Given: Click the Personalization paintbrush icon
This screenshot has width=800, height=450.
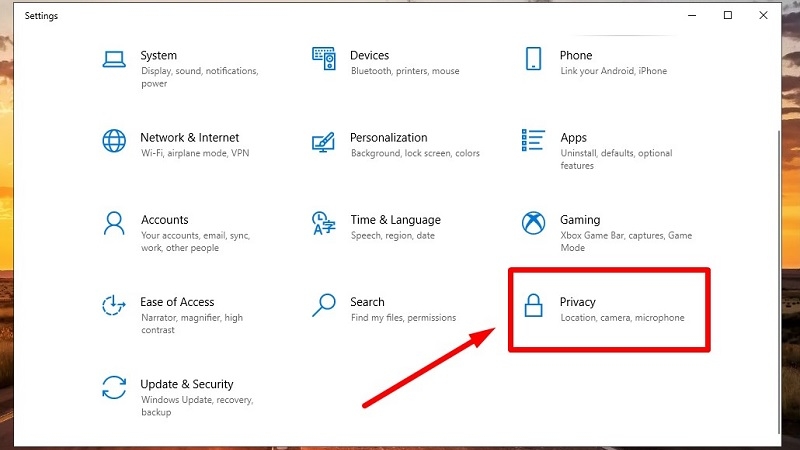Looking at the screenshot, I should pyautogui.click(x=323, y=142).
